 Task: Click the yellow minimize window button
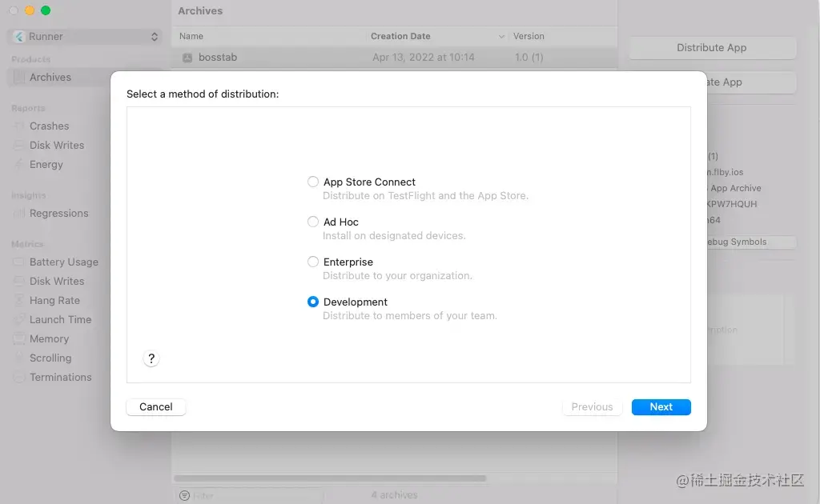[30, 10]
